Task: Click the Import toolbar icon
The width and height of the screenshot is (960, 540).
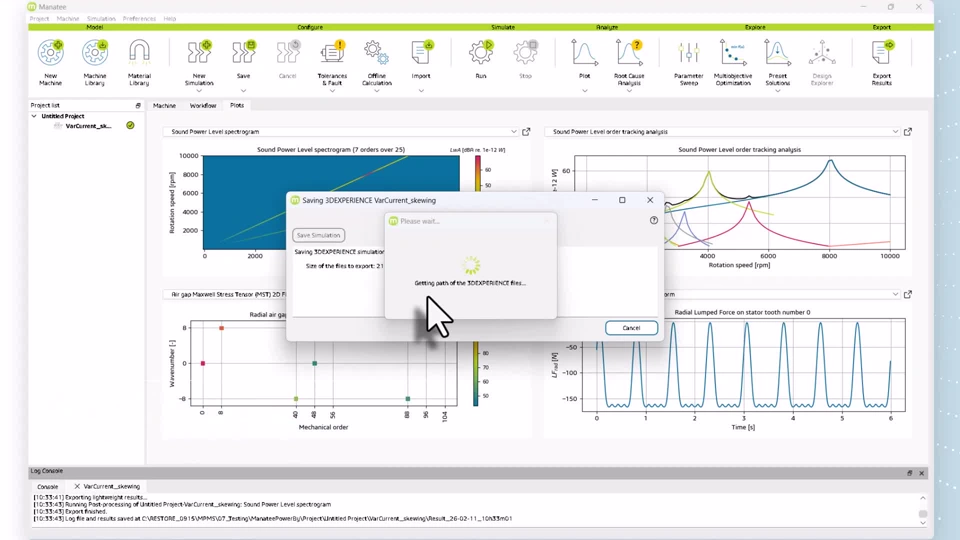Action: (421, 59)
